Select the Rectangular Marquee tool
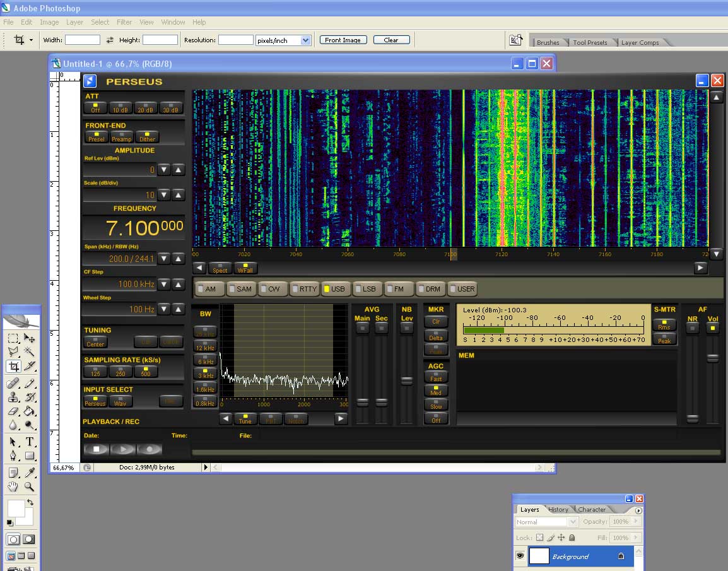Viewport: 728px width, 571px height. (13, 338)
